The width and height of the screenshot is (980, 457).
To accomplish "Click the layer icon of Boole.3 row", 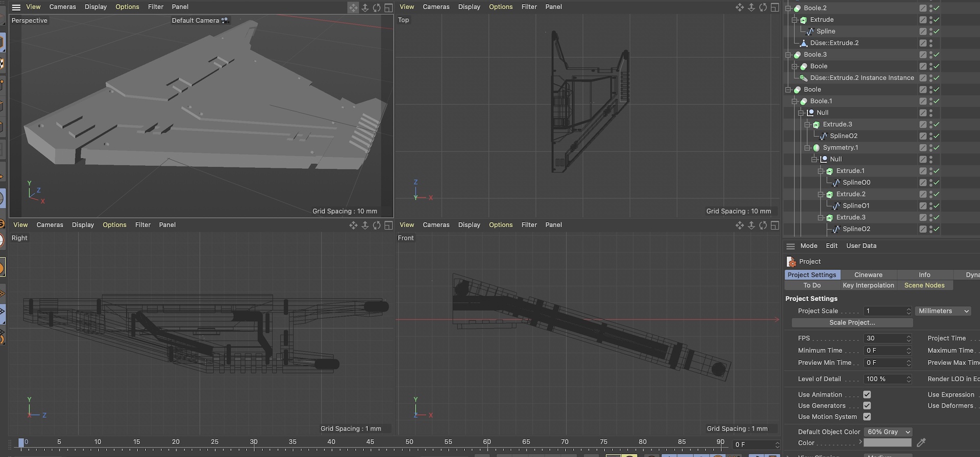I will pos(923,55).
